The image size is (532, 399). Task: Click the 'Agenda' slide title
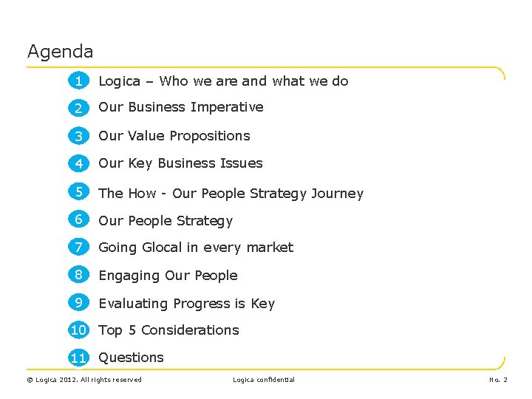pos(61,52)
